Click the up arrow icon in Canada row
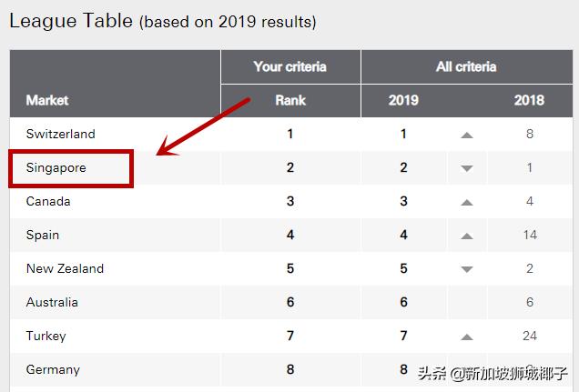Screen dimensions: 579x392 [x=467, y=202]
